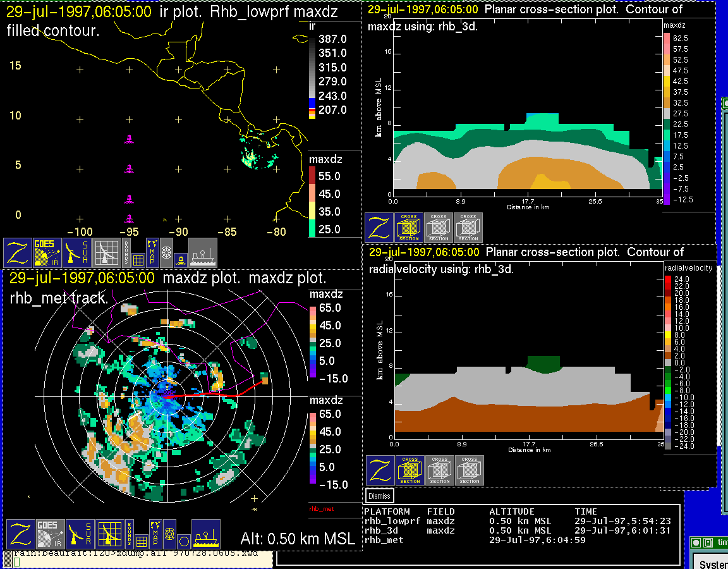Enable the last grey CROSS SECTION icon under the radial velocity plot
The height and width of the screenshot is (569, 728).
click(x=470, y=470)
